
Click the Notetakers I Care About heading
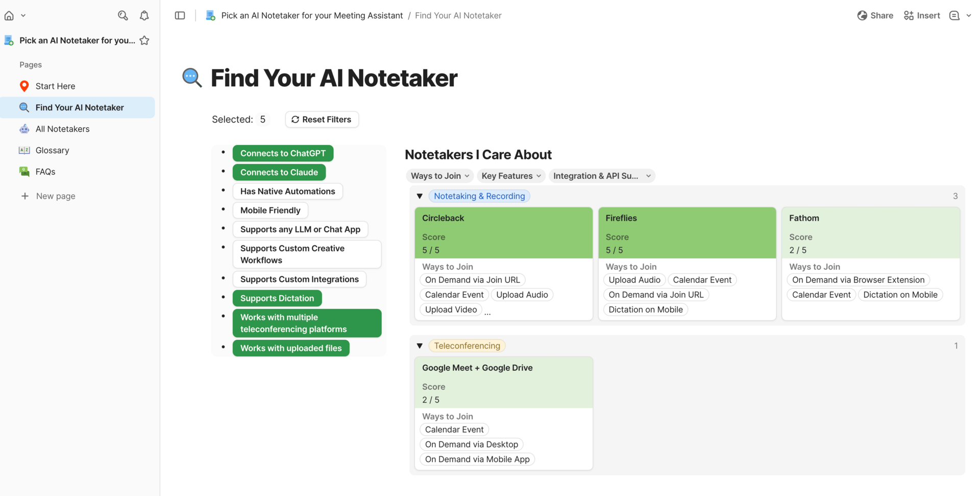[478, 155]
